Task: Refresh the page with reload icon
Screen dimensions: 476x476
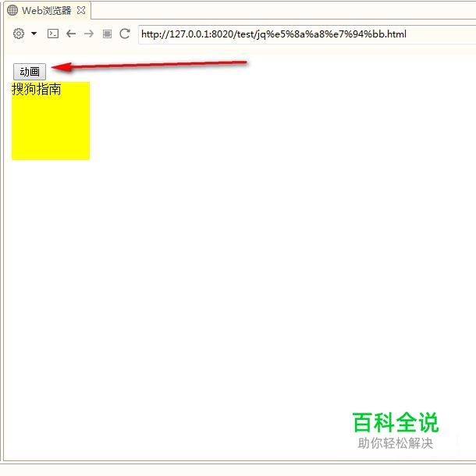Action: [x=125, y=34]
